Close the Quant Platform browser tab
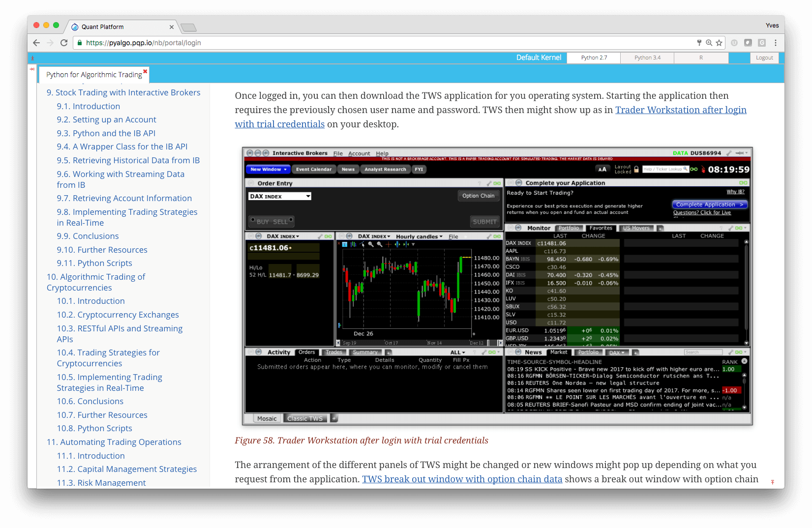 [171, 27]
